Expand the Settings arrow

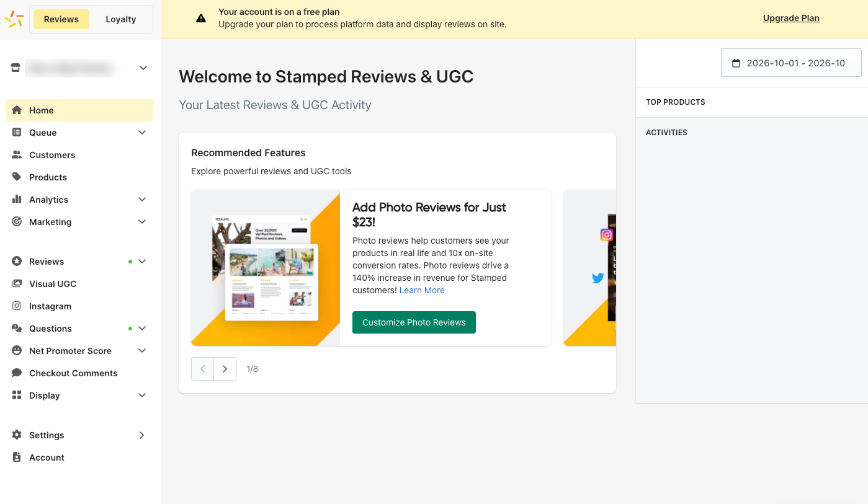click(x=142, y=435)
